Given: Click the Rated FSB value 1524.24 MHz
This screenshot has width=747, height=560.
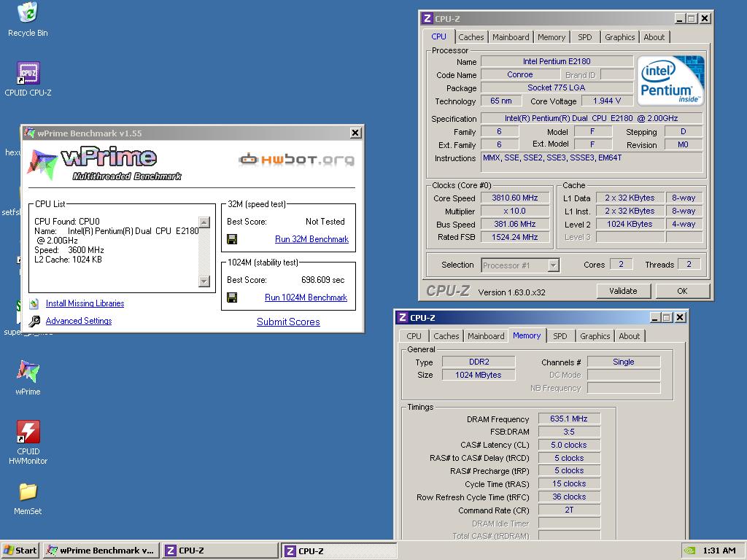Looking at the screenshot, I should [x=515, y=237].
